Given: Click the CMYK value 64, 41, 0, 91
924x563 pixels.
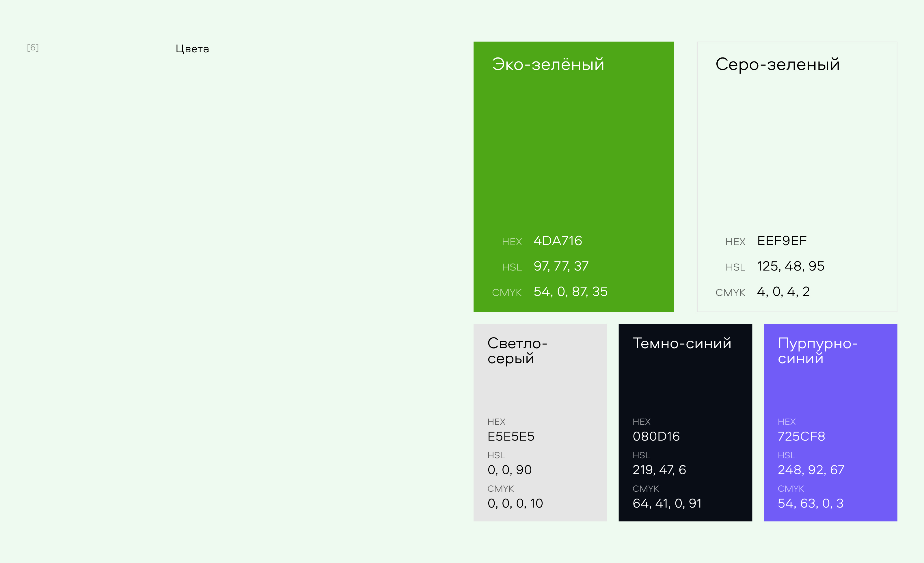Looking at the screenshot, I should click(667, 504).
